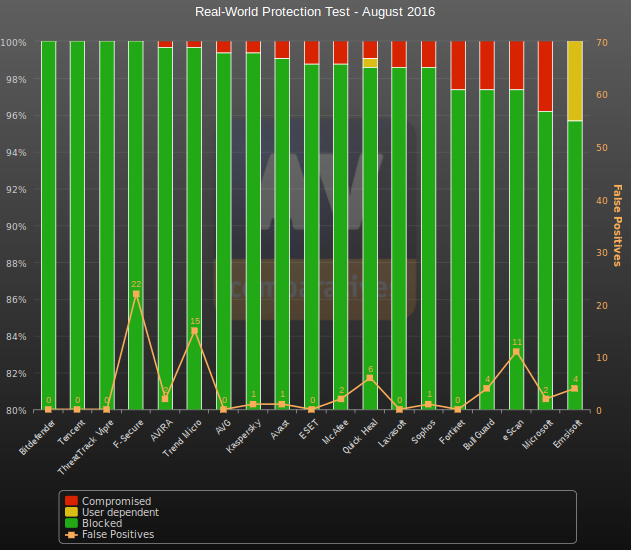
Task: Click the Fortinet red compromised segment
Action: click(x=458, y=65)
